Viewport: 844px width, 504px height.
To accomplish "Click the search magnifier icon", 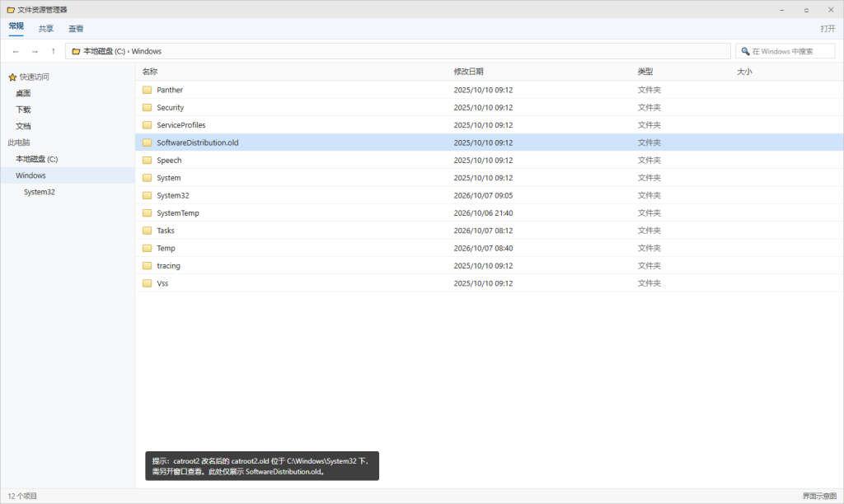I will 745,52.
